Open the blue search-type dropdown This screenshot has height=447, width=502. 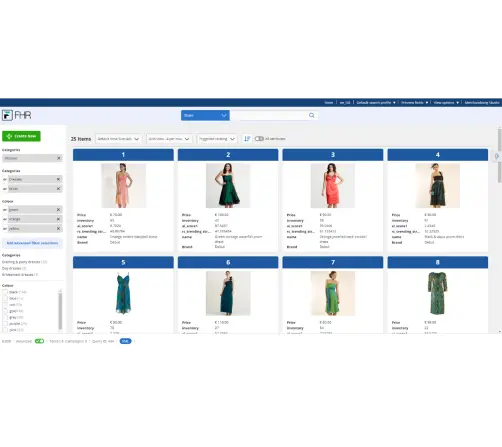click(x=205, y=115)
